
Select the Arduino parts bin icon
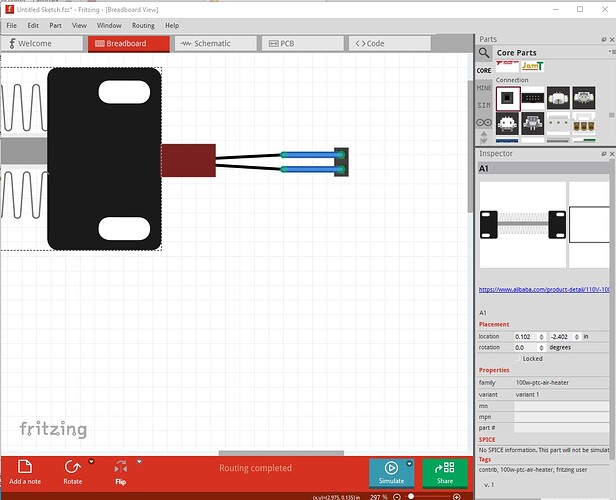pyautogui.click(x=484, y=122)
